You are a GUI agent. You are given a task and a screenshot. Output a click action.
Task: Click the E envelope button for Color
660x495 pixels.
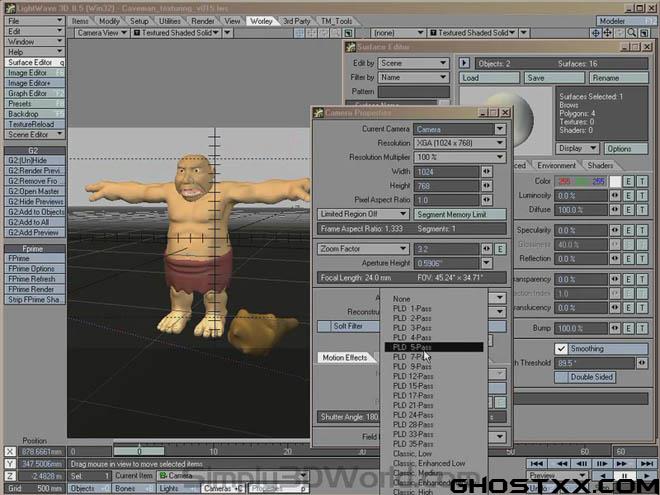[628, 181]
